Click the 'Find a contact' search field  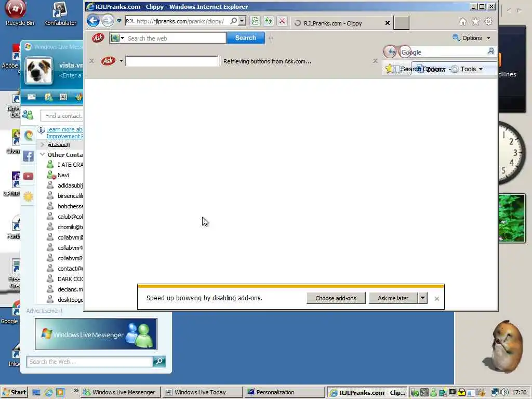[62, 116]
